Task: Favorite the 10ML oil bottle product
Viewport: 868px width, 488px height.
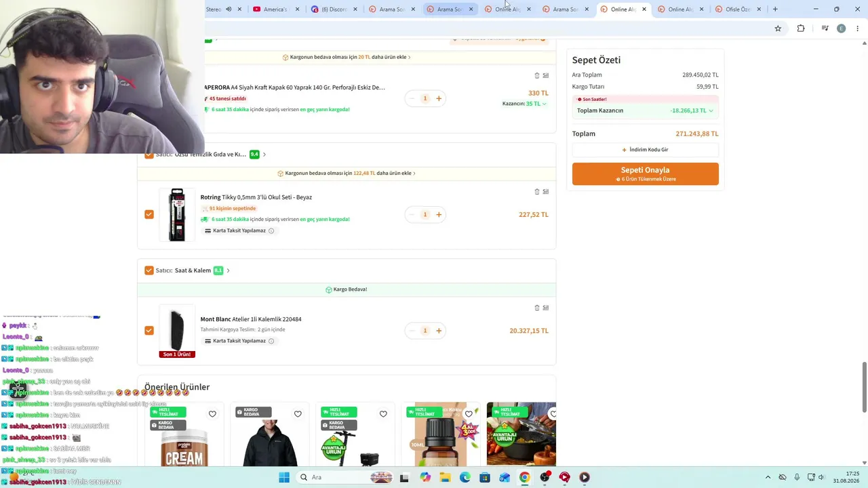Action: [469, 414]
